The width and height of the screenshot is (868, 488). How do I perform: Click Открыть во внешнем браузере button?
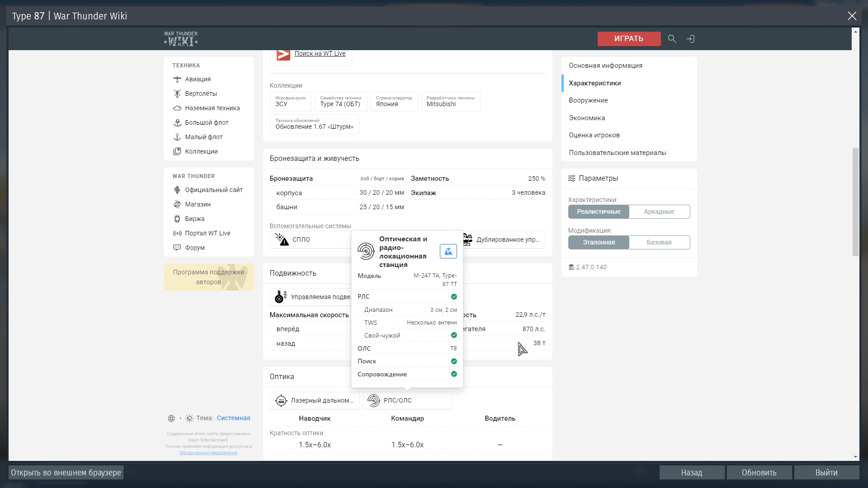pos(66,473)
